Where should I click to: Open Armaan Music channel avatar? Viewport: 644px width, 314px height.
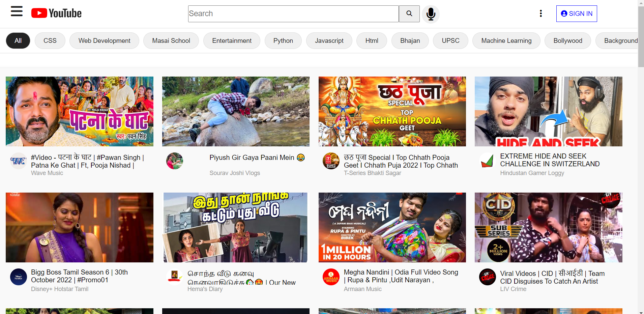[331, 277]
